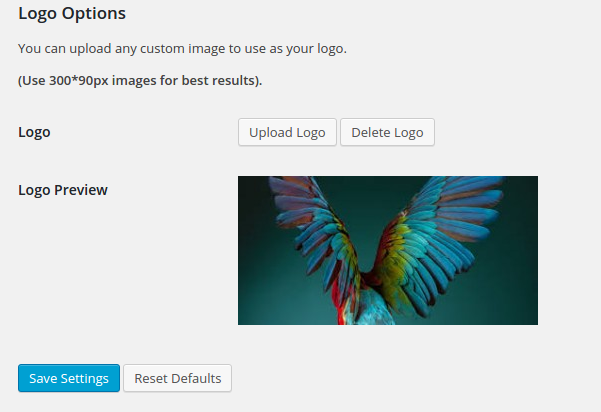Click the word "Save" on the blue button
Image resolution: width=601 pixels, height=412 pixels.
point(44,378)
